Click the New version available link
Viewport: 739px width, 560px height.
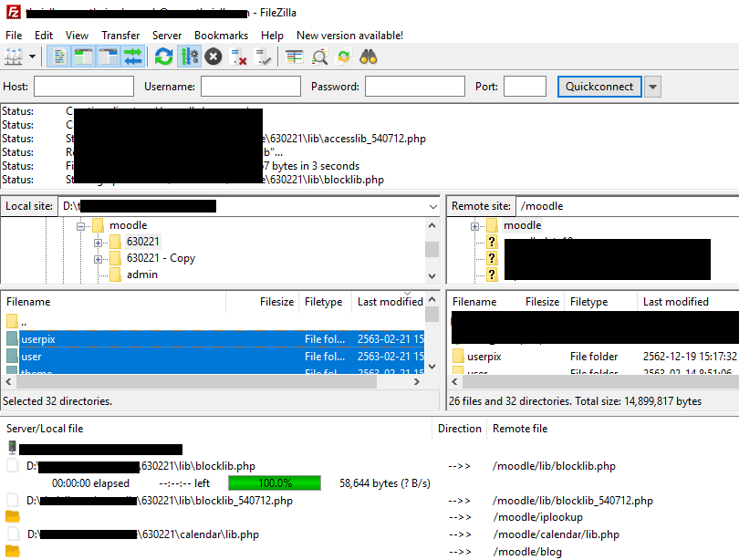pos(349,35)
